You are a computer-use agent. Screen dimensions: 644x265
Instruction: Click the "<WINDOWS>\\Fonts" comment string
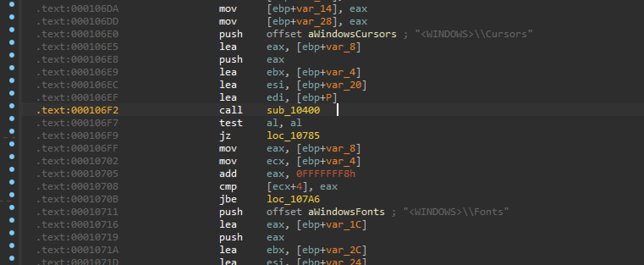point(456,212)
